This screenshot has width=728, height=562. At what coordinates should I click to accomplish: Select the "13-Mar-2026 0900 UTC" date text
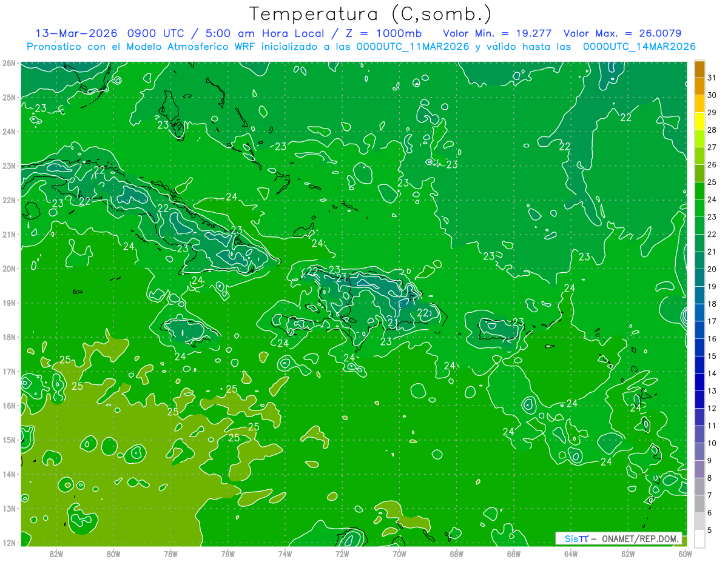click(x=113, y=33)
